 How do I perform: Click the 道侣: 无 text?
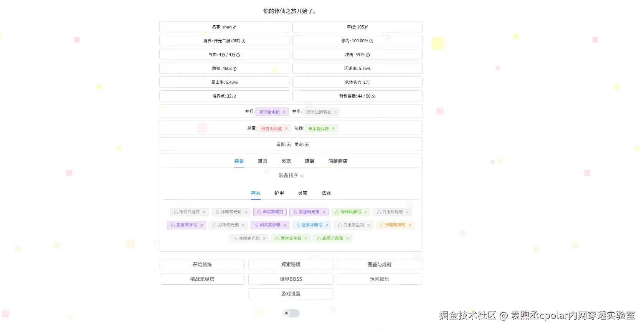click(284, 145)
